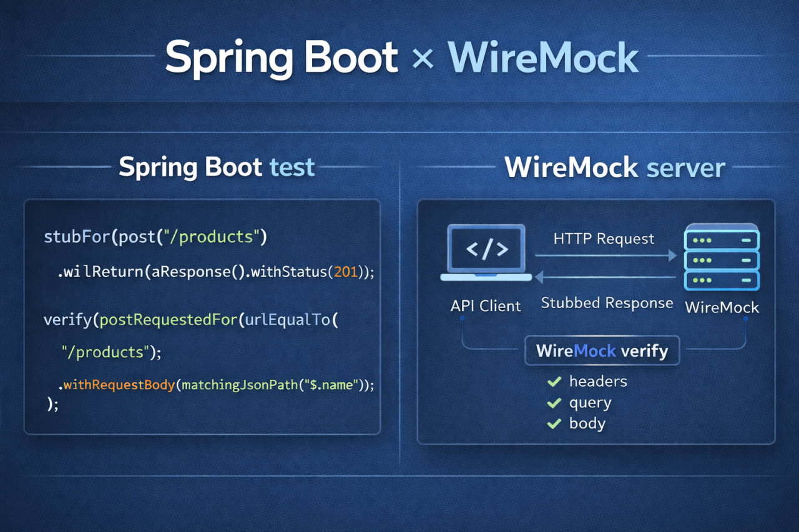Enable the body verification checkmark
The image size is (799, 532).
554,423
